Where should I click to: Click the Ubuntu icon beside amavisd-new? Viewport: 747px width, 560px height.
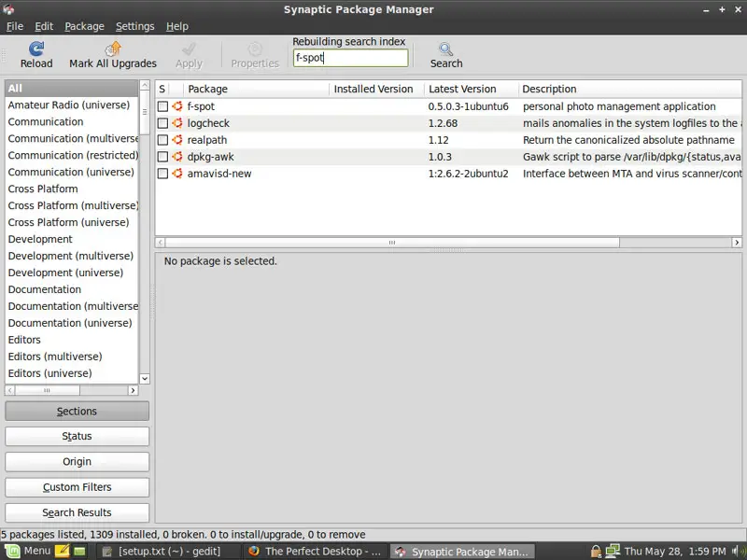tap(177, 174)
